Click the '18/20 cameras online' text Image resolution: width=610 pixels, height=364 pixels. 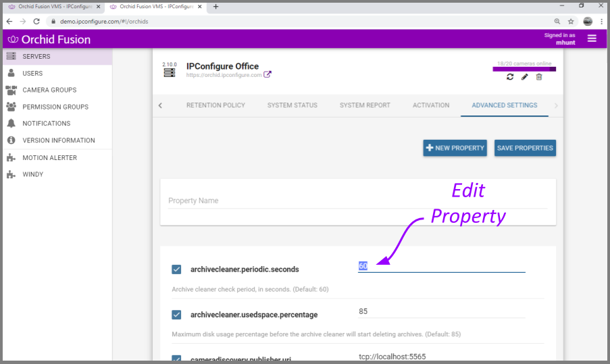point(524,63)
